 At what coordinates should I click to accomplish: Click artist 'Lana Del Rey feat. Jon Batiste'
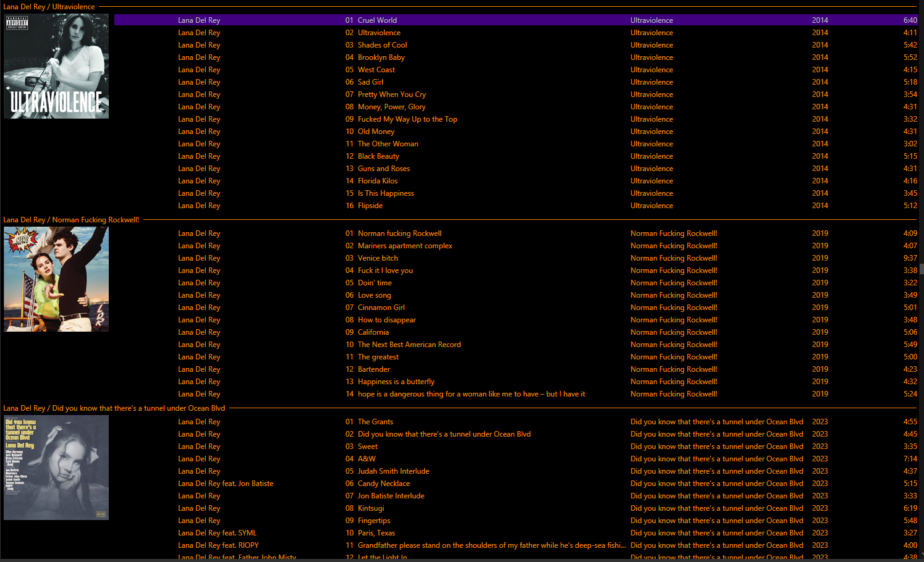click(226, 484)
